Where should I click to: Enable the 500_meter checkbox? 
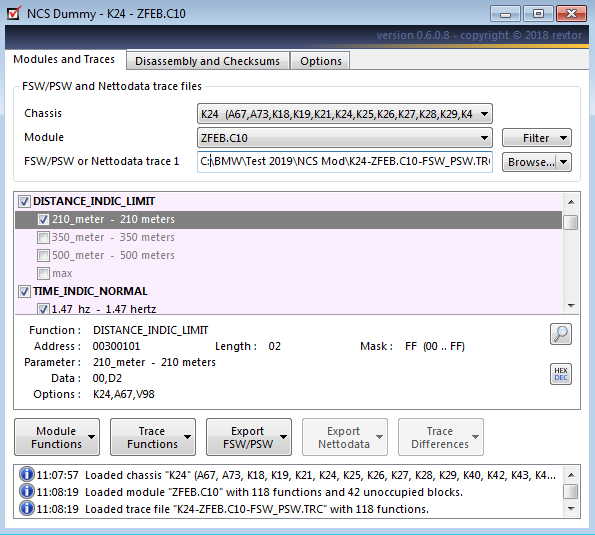(x=43, y=255)
